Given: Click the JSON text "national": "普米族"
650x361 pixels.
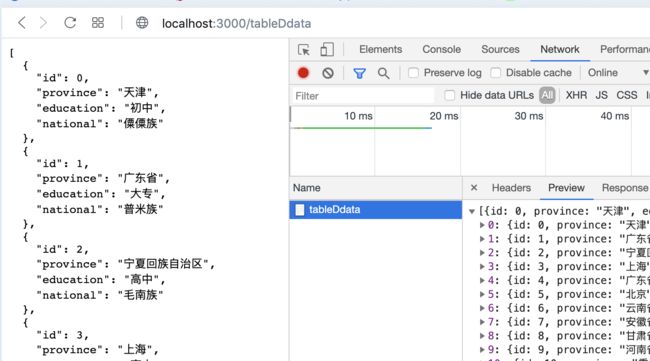Looking at the screenshot, I should point(99,210).
